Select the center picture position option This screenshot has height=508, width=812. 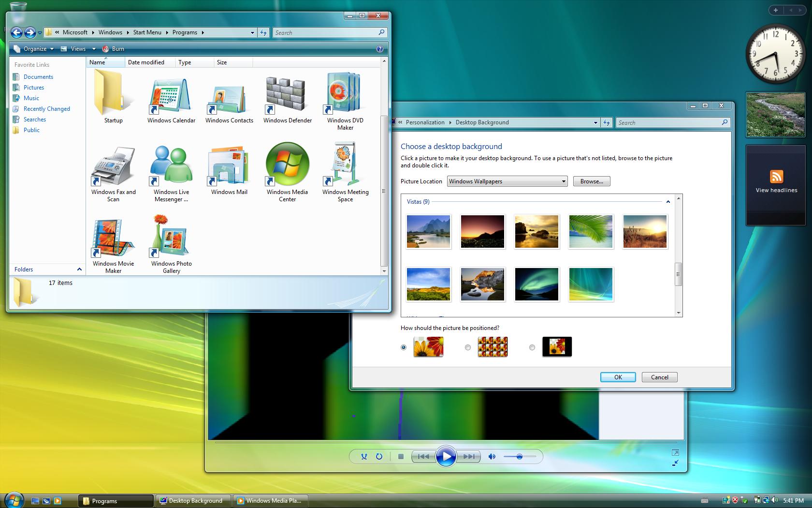coord(532,347)
